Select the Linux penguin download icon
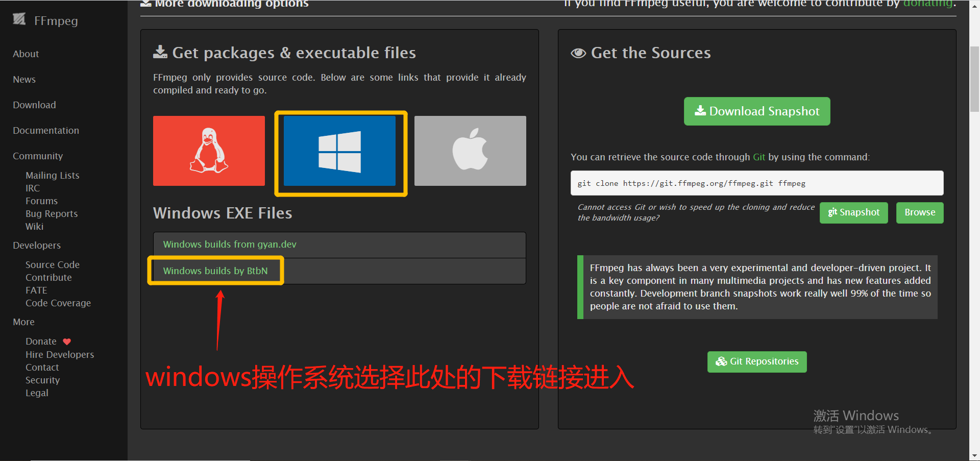This screenshot has height=461, width=980. coord(209,151)
